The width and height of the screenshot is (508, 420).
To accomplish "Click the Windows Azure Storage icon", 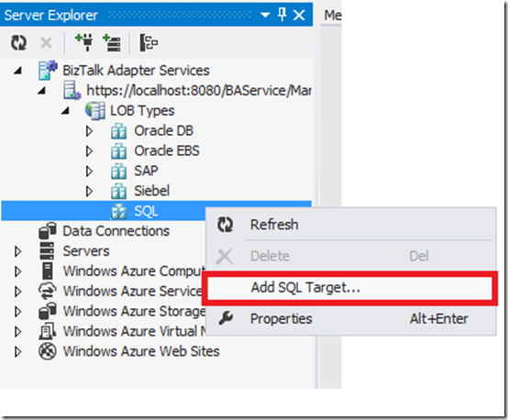I will click(x=48, y=311).
